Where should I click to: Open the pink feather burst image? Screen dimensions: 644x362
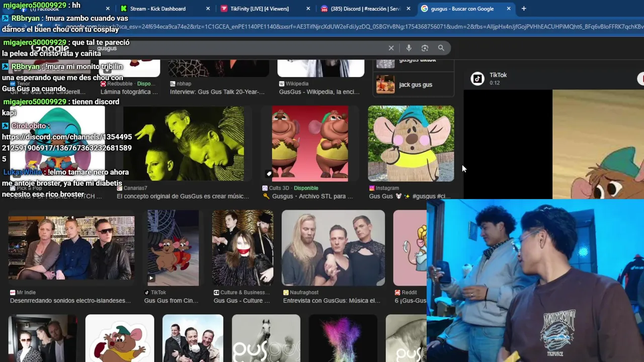pos(343,338)
